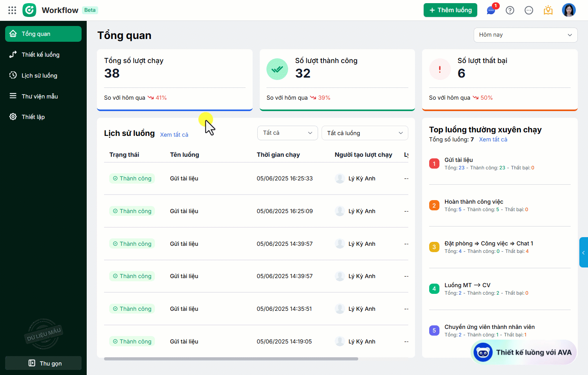588x375 pixels.
Task: Click the AVA robot assistant icon
Action: [x=483, y=352]
